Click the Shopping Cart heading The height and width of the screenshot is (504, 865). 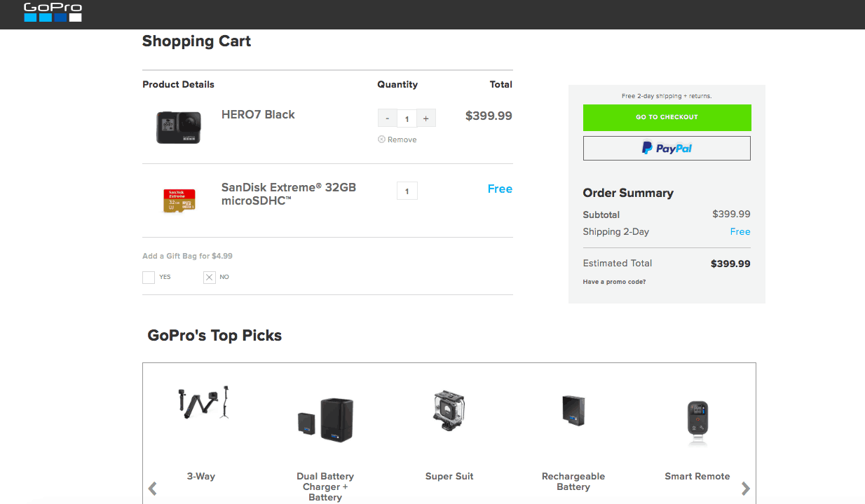196,41
